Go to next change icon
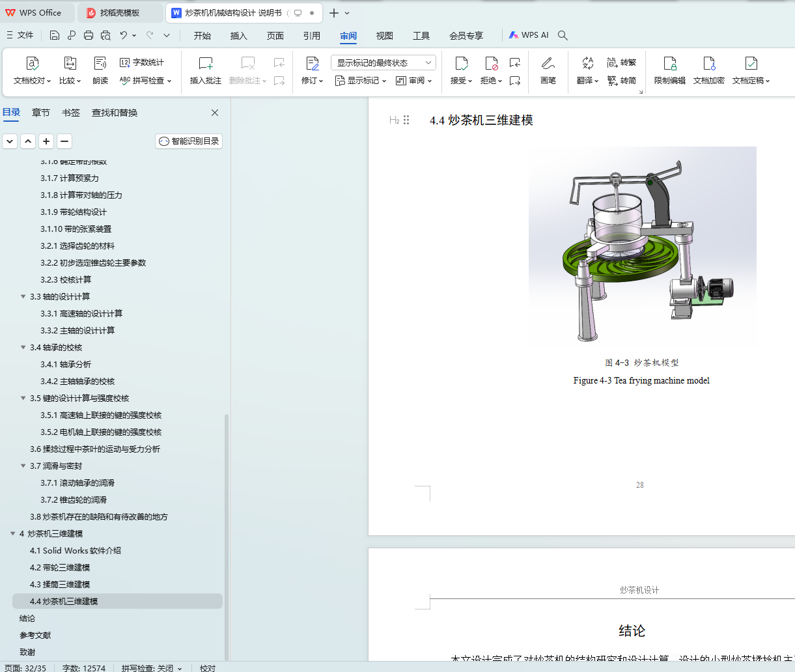The image size is (795, 672). coord(515,81)
